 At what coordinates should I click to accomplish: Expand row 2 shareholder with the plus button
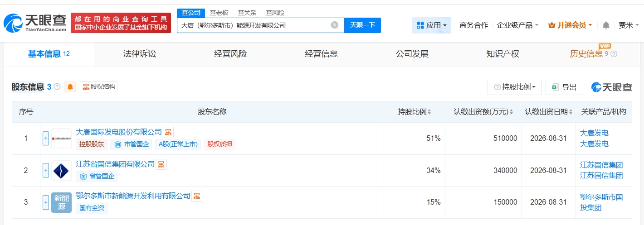tap(46, 170)
